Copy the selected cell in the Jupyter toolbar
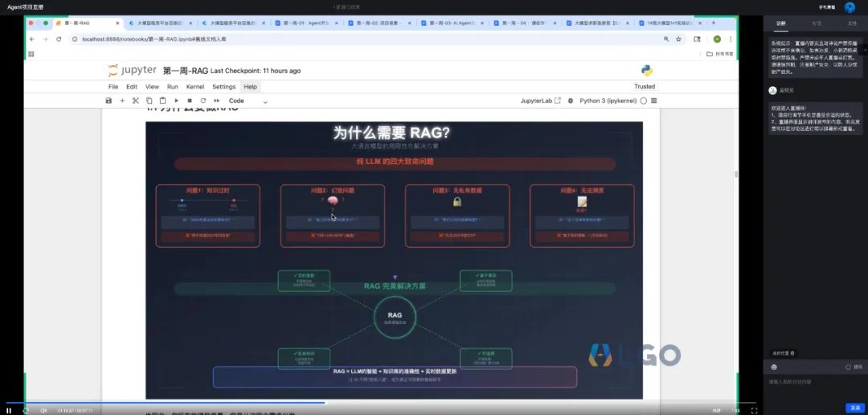868x415 pixels. [149, 101]
